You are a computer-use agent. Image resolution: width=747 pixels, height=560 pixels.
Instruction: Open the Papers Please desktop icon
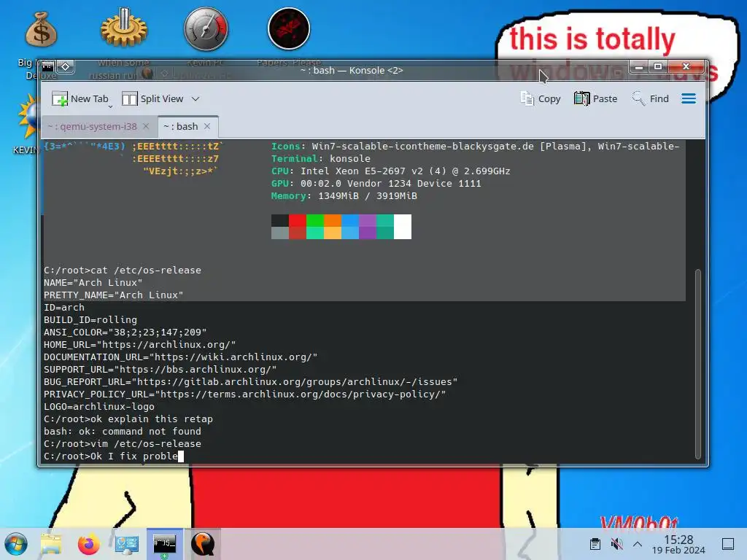pos(289,28)
